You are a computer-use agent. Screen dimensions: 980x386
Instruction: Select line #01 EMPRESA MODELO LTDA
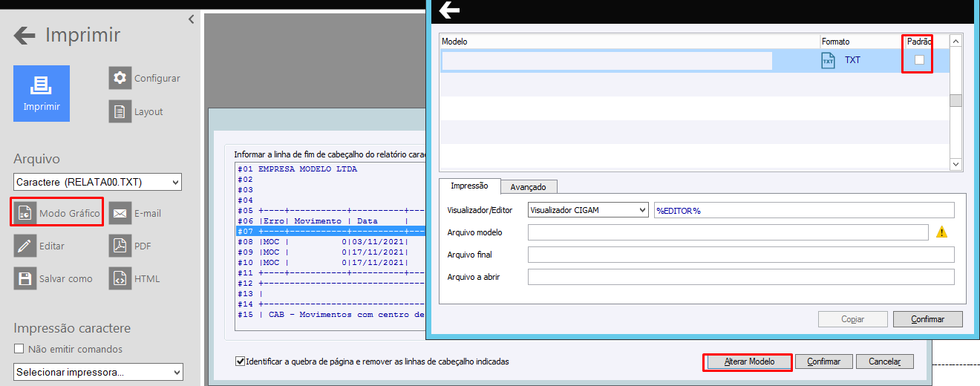coord(329,169)
